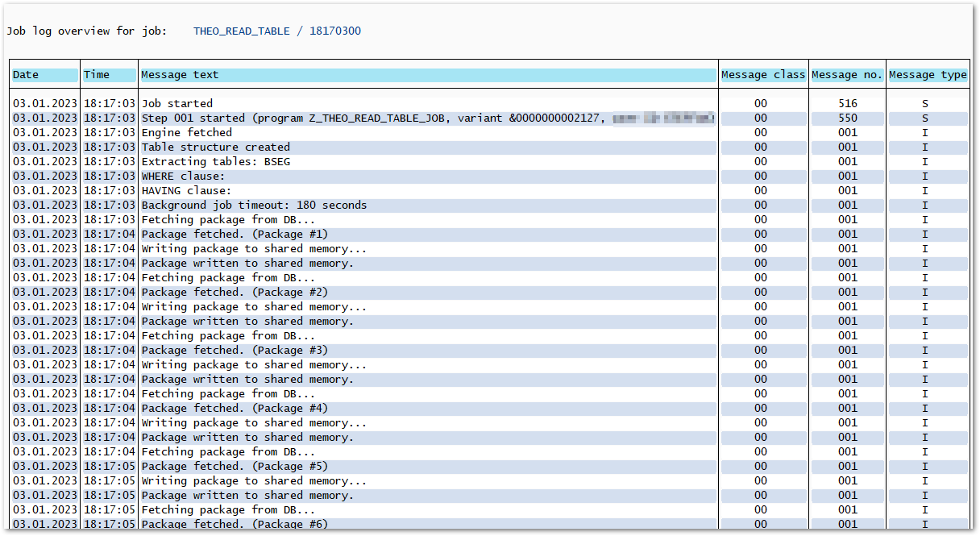This screenshot has height=536, width=980.
Task: Click the 'Table structure created' message
Action: (216, 147)
